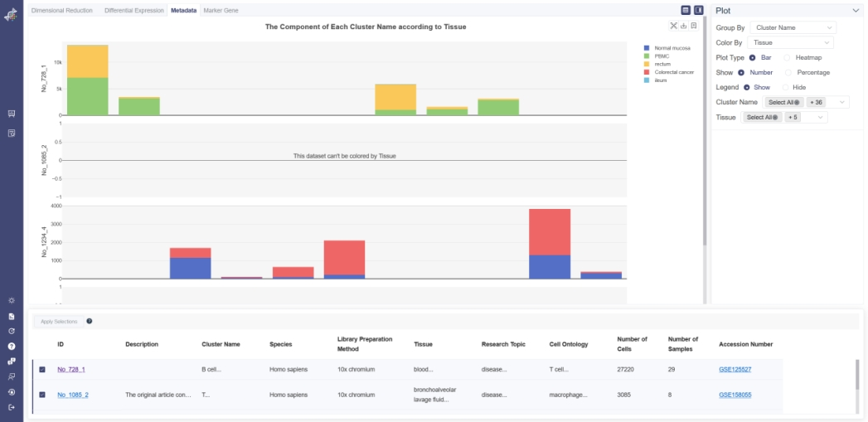Screen dimensions: 868x422
Task: Uncheck the No_728_1 dataset checkbox
Action: pyautogui.click(x=42, y=369)
